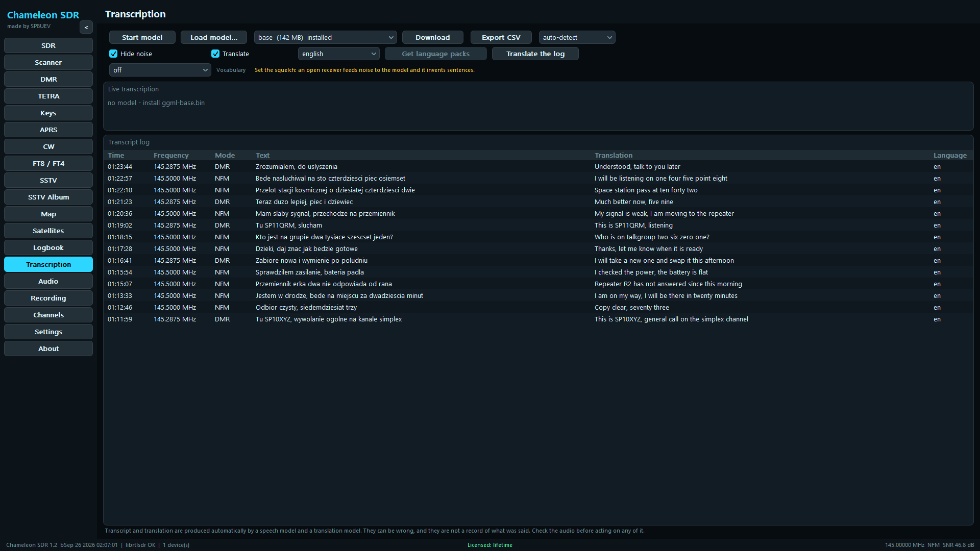Select the active Transcription tab
The image size is (980, 551).
point(48,264)
